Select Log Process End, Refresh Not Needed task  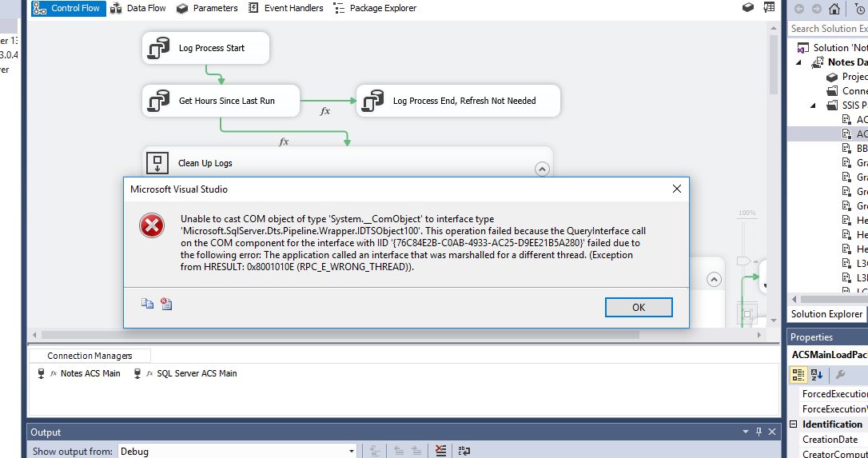coord(458,101)
